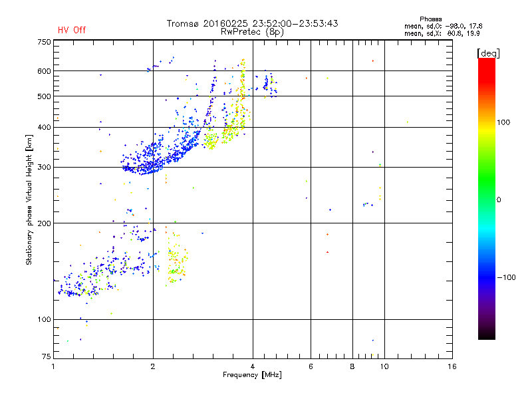532x399 pixels.
Task: Click the 300 tick on the height axis
Action: (44, 167)
